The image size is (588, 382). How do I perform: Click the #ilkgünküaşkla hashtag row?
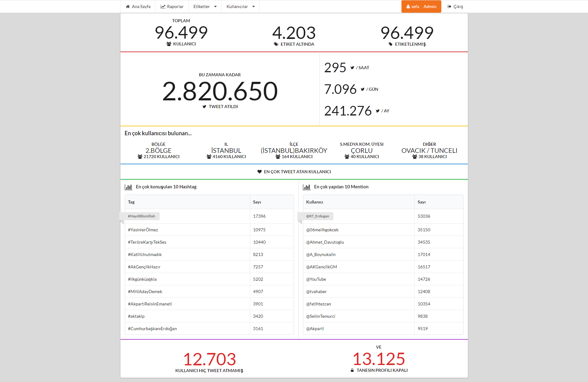(x=209, y=279)
